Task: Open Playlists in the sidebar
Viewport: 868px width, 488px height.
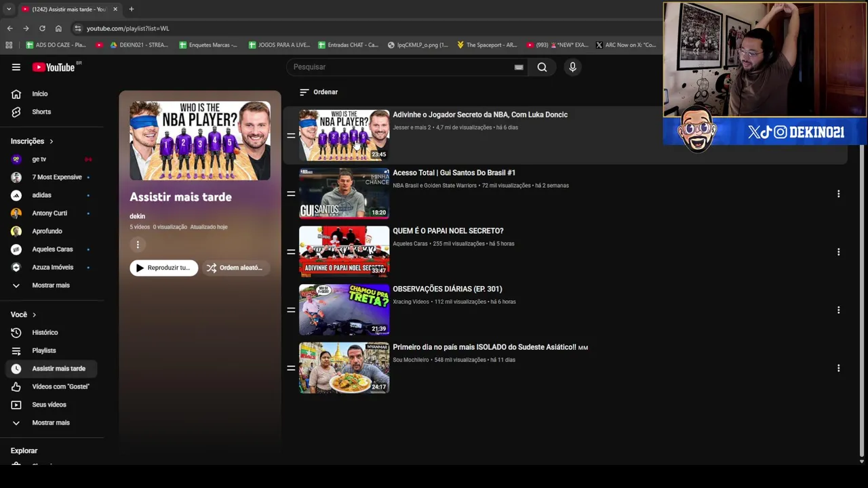Action: click(52, 350)
